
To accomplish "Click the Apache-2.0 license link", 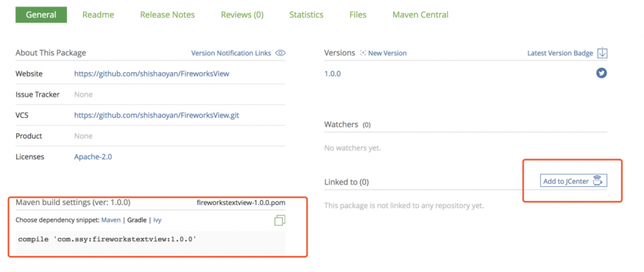I will [93, 157].
